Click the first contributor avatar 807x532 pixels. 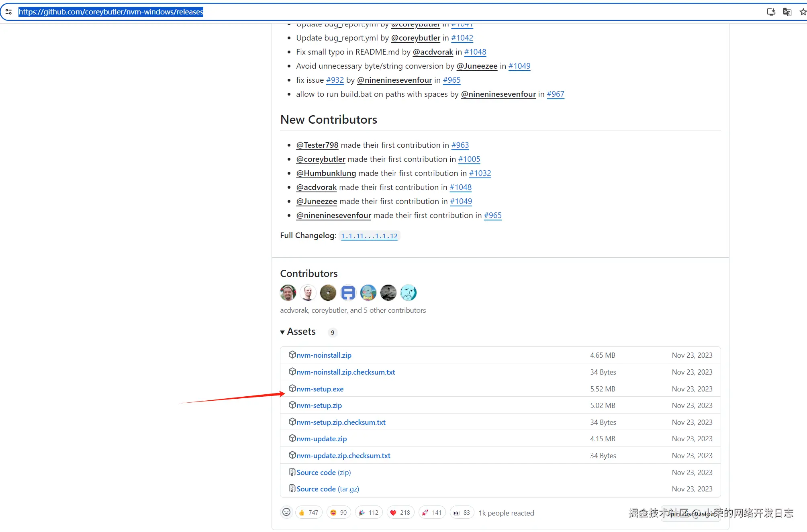(288, 293)
